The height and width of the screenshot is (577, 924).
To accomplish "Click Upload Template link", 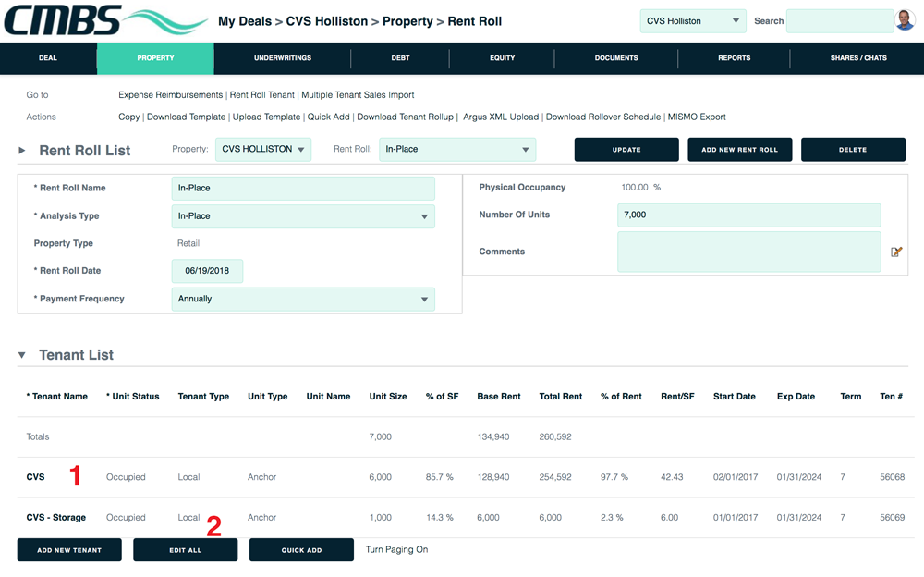I will coord(266,117).
